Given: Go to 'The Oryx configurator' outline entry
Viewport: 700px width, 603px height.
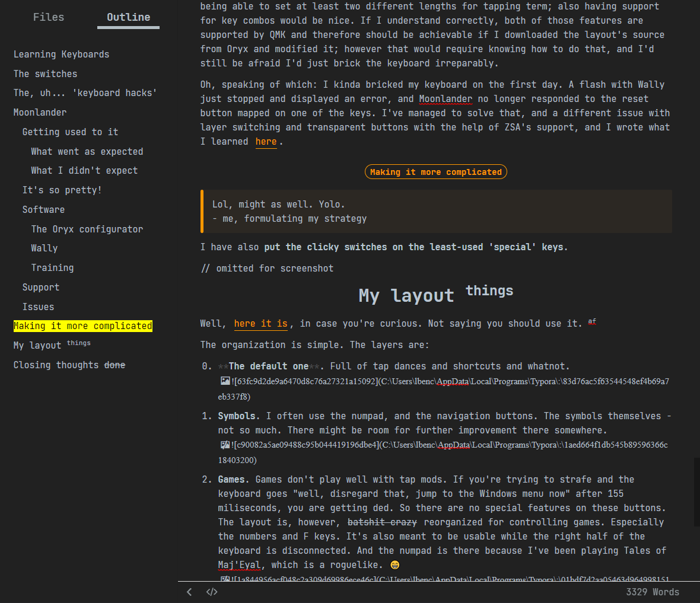Looking at the screenshot, I should coord(87,229).
